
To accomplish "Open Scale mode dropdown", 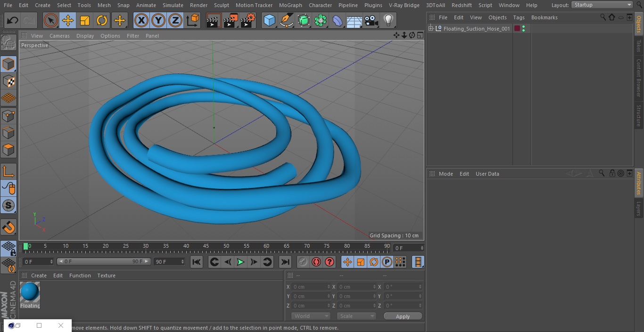I will pyautogui.click(x=356, y=316).
